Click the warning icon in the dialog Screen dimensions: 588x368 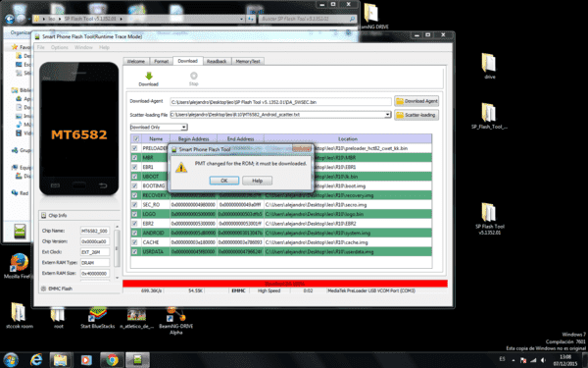click(181, 168)
